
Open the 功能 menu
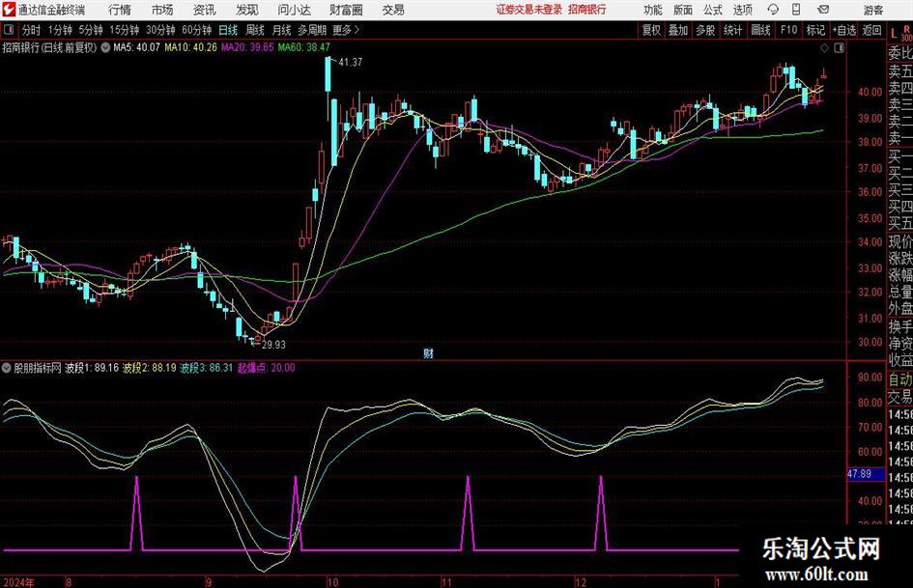coord(653,10)
